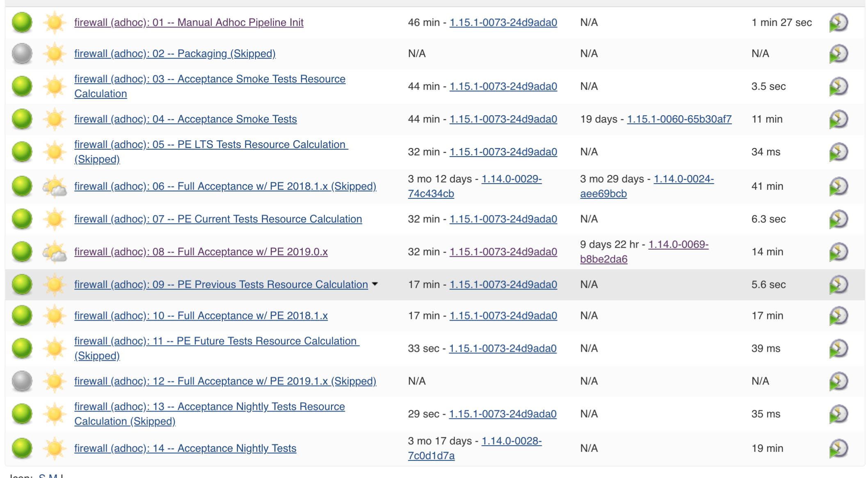Open last failure build 1.14.0-0024-aee69bcb
Screen dimensions: 868x478
point(683,179)
